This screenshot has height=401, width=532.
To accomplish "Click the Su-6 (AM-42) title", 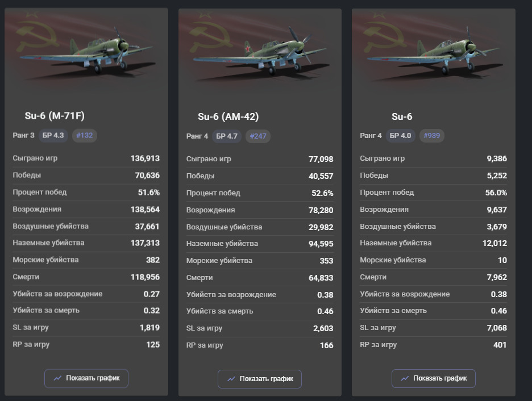I will pyautogui.click(x=228, y=116).
